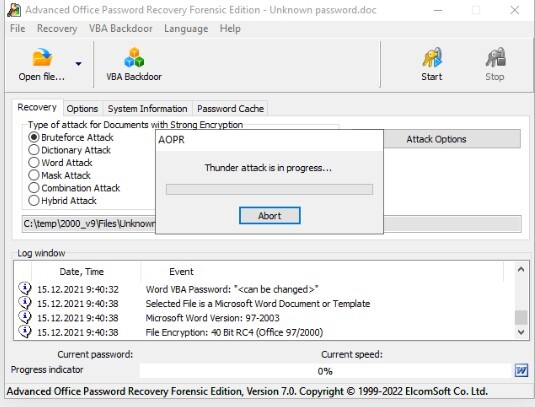Start the recovery with Start icon
Viewport: 535px width, 407px height.
pyautogui.click(x=432, y=57)
